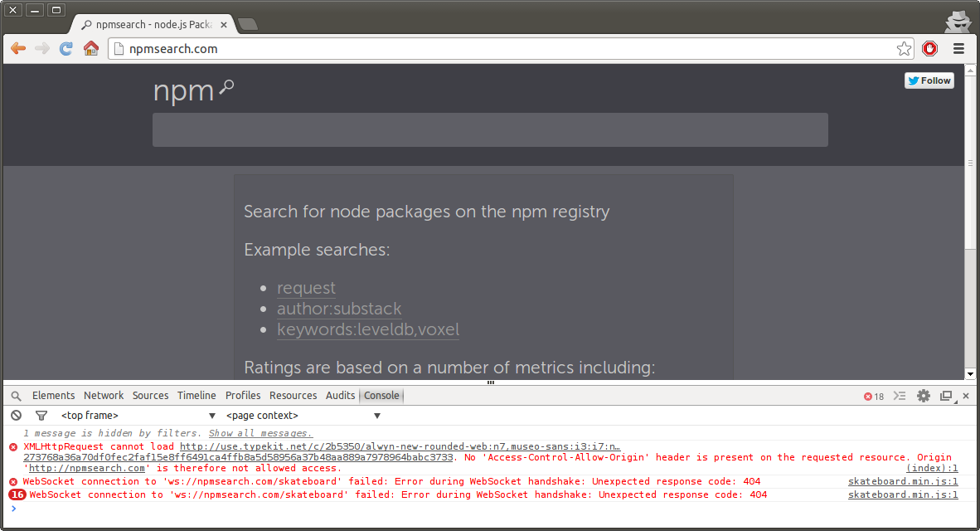Clear the console log
Screen dimensions: 980x531
[x=17, y=416]
